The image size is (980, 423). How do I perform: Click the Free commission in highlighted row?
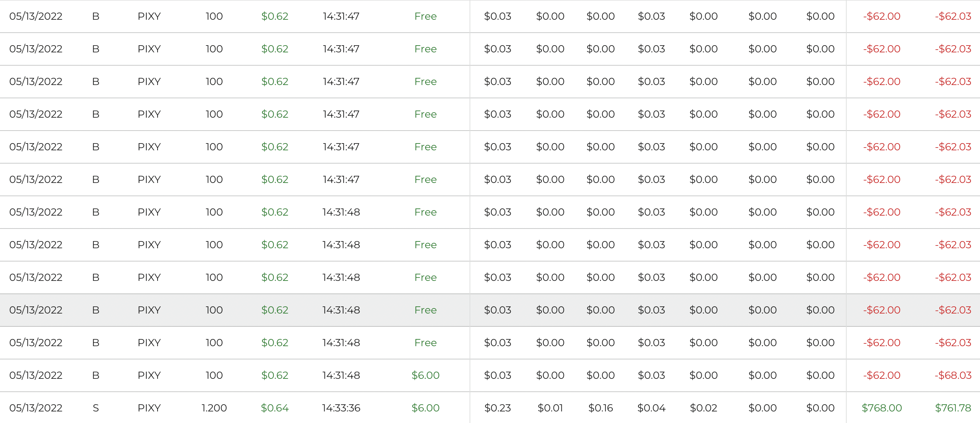(425, 310)
